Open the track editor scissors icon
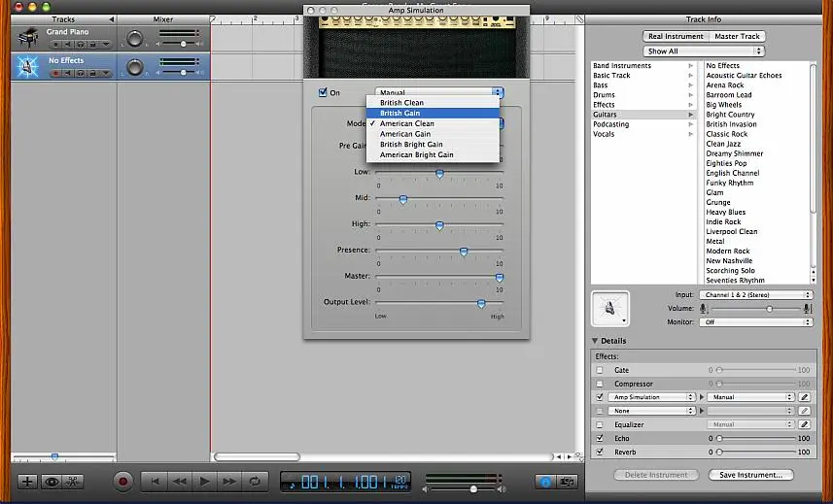The image size is (833, 504). click(74, 481)
